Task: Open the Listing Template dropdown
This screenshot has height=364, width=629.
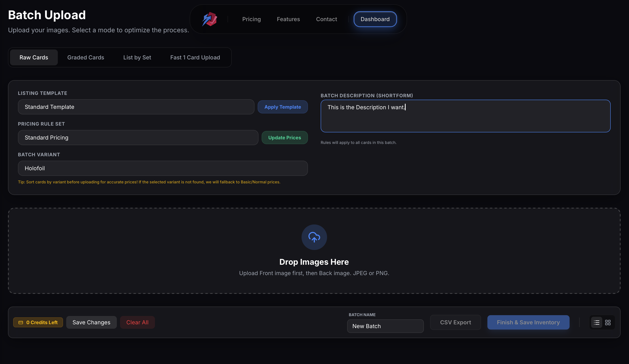Action: click(x=136, y=107)
